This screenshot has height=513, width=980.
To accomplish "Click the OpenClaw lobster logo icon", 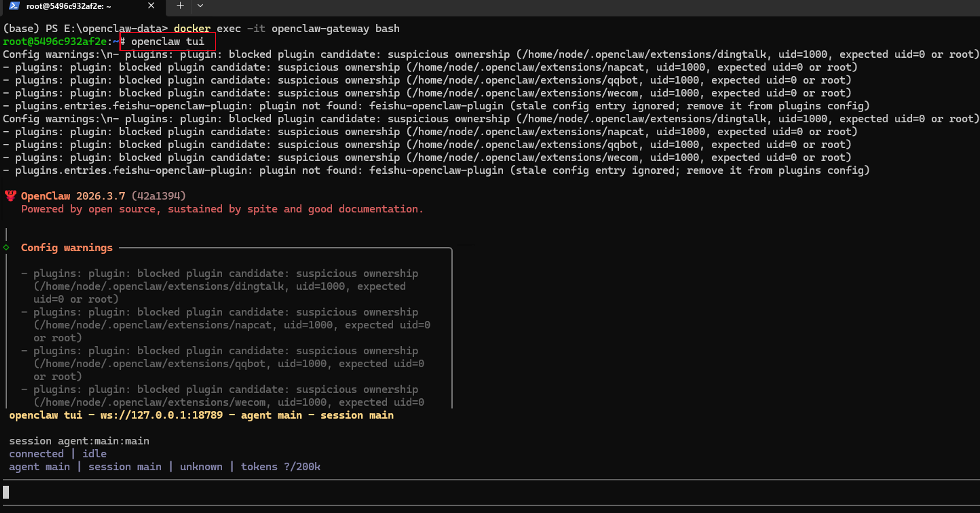I will pos(10,196).
